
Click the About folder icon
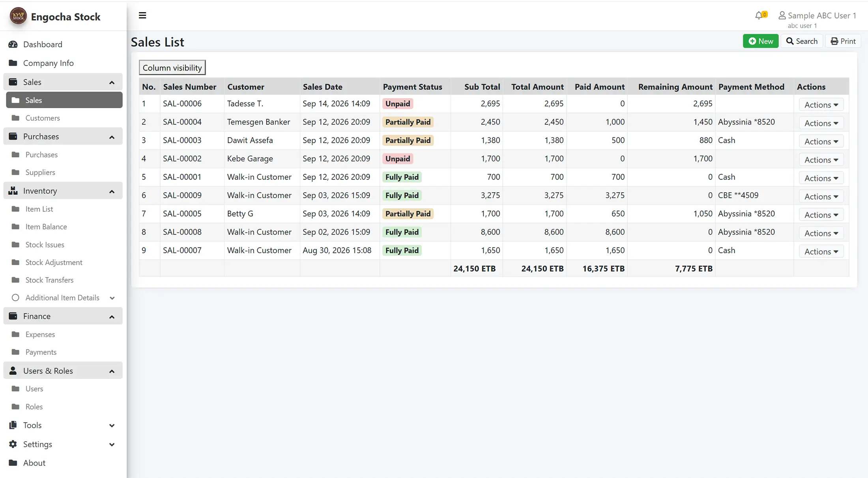[13, 463]
